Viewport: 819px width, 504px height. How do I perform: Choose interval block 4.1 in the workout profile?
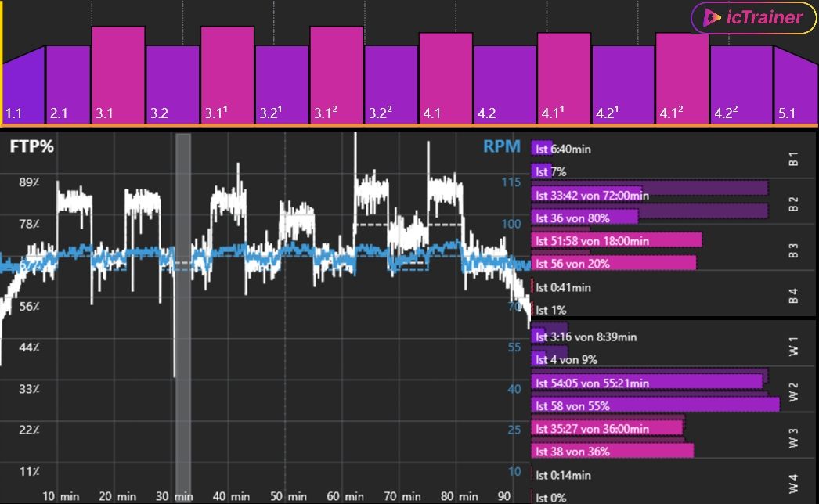point(446,78)
